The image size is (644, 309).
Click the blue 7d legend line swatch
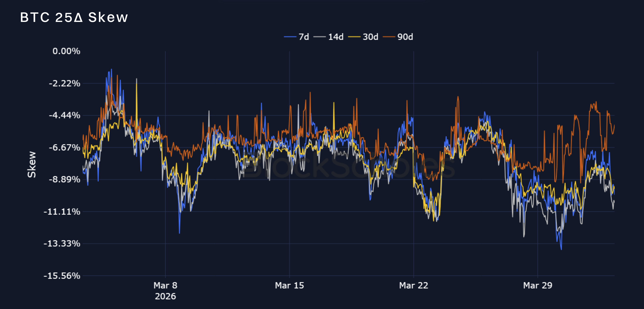[290, 37]
